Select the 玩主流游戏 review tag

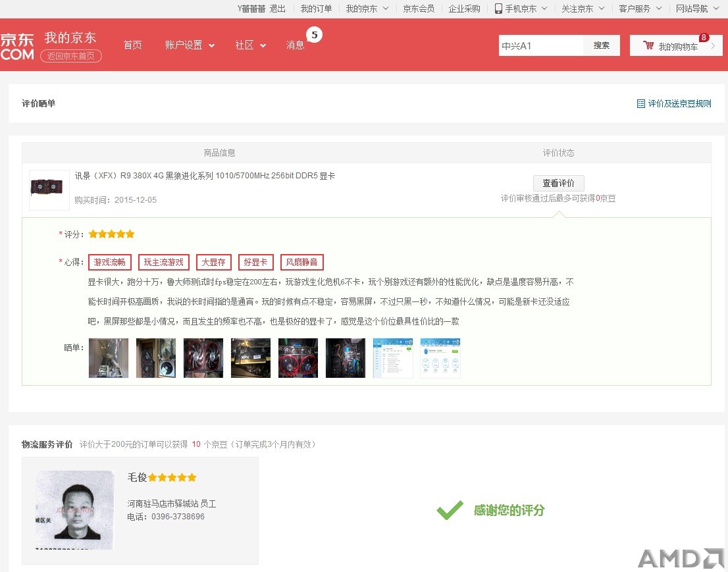(164, 263)
